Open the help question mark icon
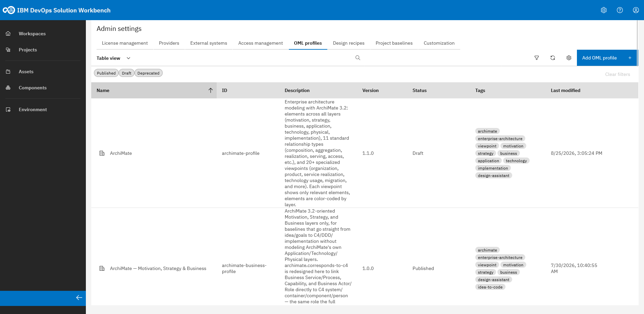644x314 pixels. click(x=620, y=10)
